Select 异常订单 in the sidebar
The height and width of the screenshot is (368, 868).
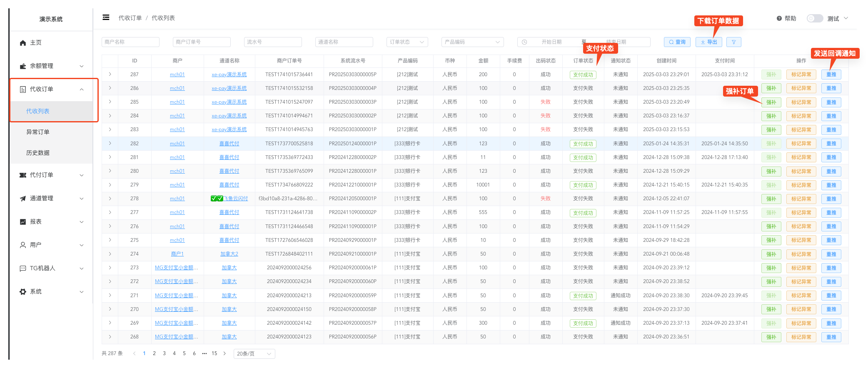(x=38, y=132)
